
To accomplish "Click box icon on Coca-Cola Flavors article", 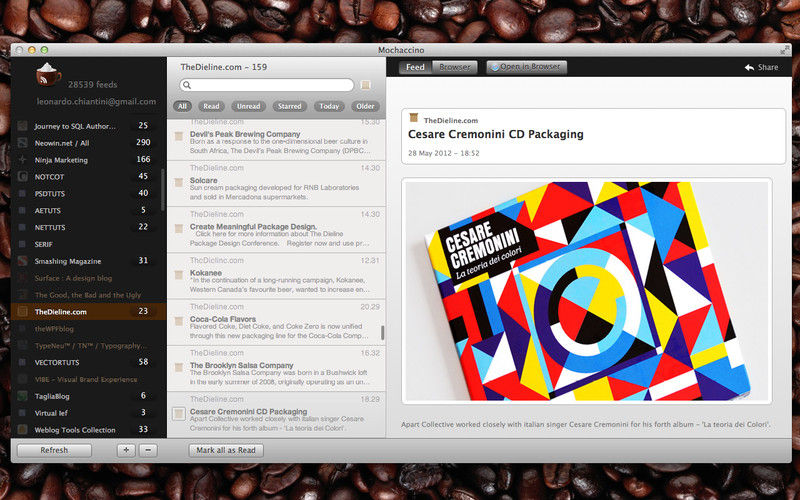I will 179,321.
